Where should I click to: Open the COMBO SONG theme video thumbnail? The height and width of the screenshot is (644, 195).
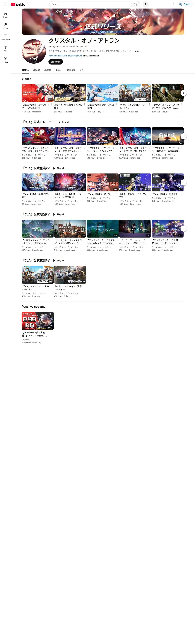pyautogui.click(x=70, y=136)
